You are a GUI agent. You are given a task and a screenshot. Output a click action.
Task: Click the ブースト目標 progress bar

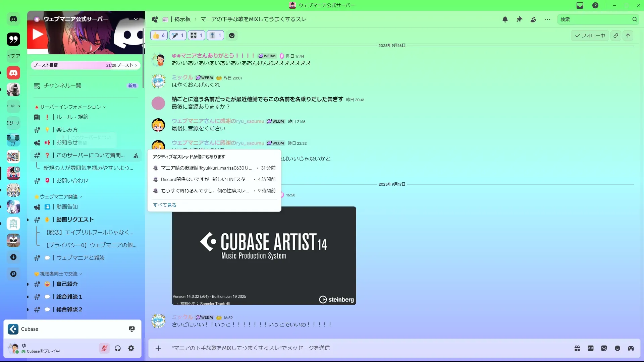85,65
